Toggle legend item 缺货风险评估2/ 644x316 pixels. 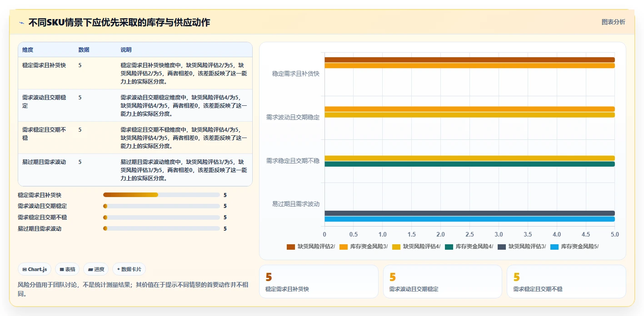[311, 247]
